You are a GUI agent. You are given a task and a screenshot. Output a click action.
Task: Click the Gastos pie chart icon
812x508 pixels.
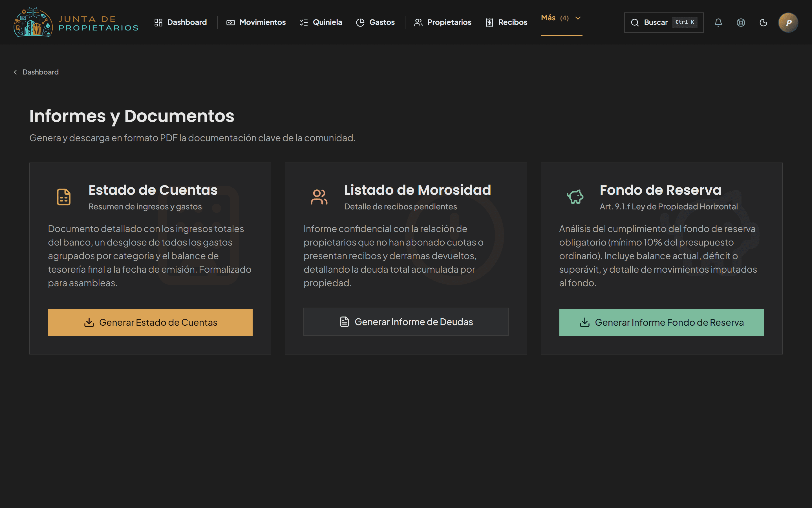[360, 23]
